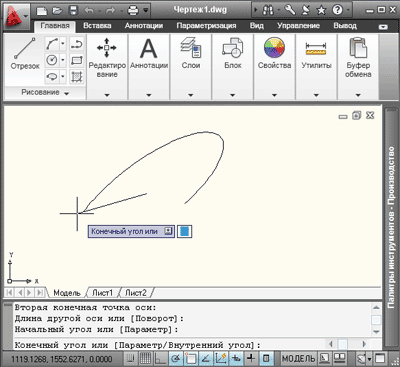Expand arrow under Редактирование panel
Screen dimensions: 400x367
click(107, 95)
